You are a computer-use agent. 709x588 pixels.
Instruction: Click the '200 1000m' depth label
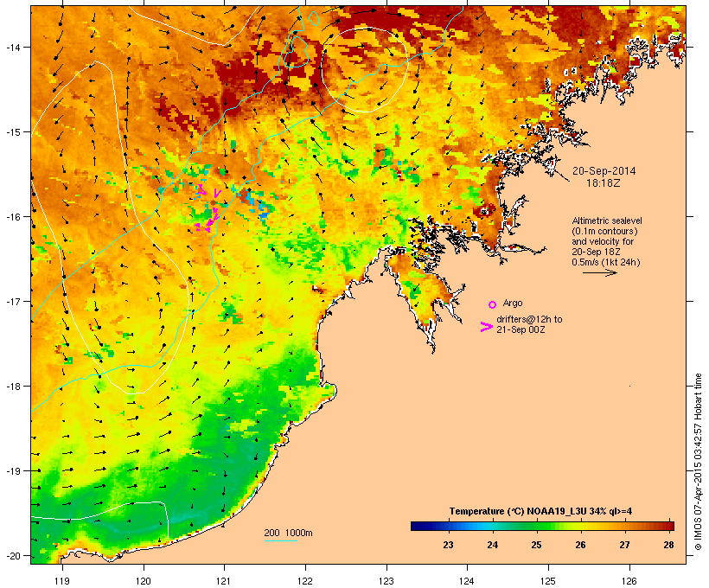[x=288, y=533]
